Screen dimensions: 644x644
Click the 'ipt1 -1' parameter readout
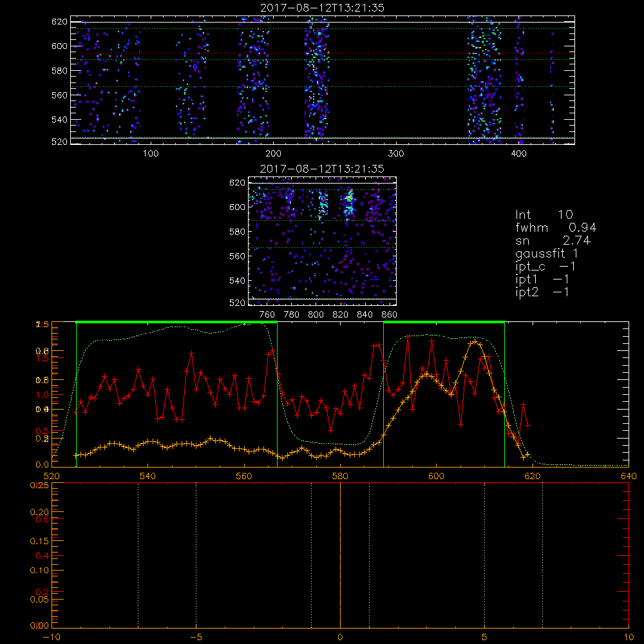click(x=542, y=279)
